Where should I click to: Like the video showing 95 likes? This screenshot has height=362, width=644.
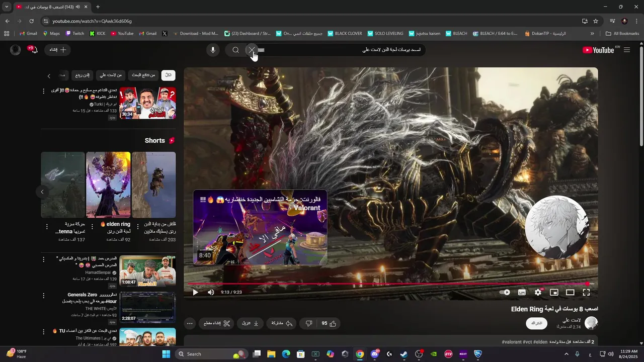329,323
